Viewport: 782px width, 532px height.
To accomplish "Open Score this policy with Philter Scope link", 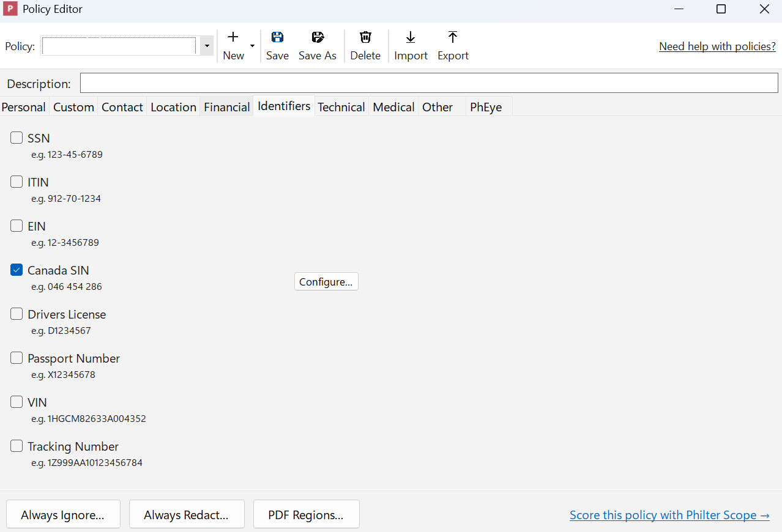I will tap(669, 515).
